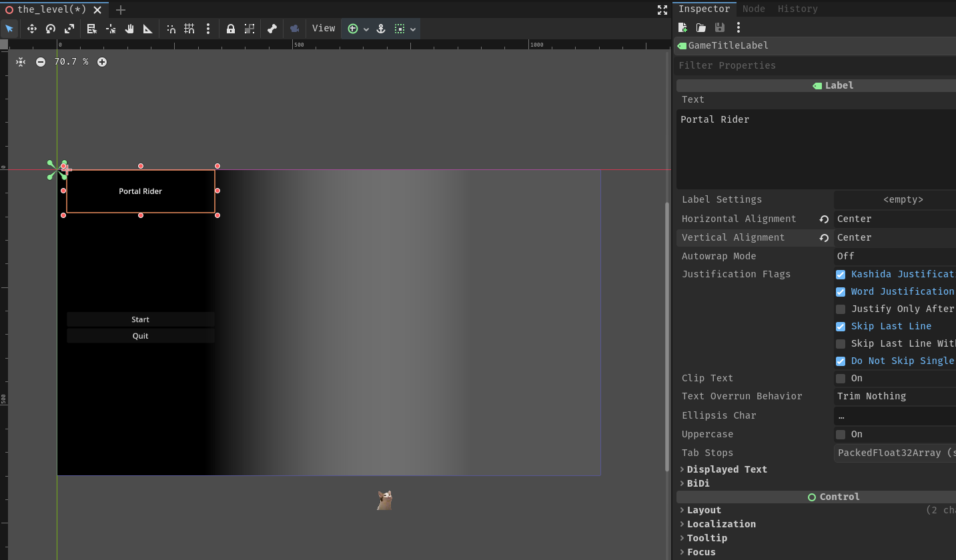Screen dimensions: 956x560
Task: Select the Pan mode hand tool
Action: coord(129,29)
